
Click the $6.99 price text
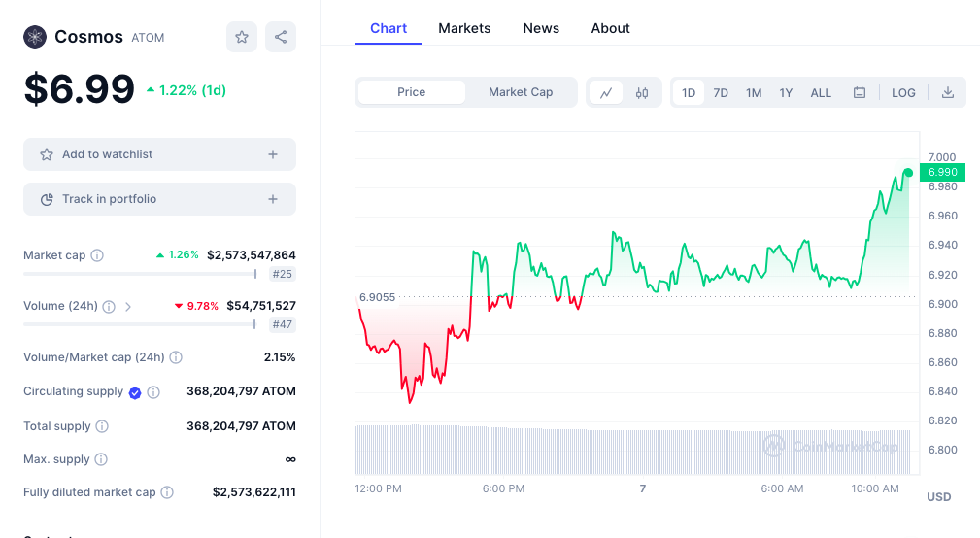[80, 88]
